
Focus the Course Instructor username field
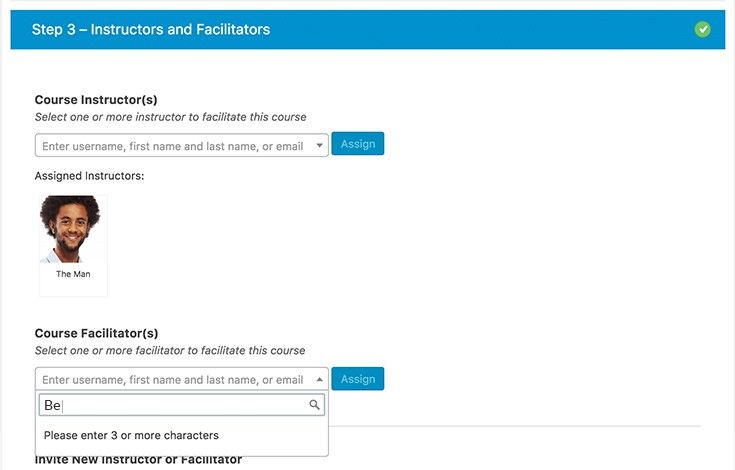[181, 146]
